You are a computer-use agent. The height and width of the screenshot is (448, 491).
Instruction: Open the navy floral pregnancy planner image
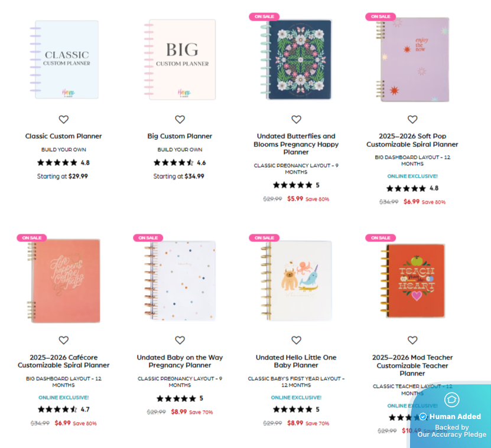coord(296,60)
